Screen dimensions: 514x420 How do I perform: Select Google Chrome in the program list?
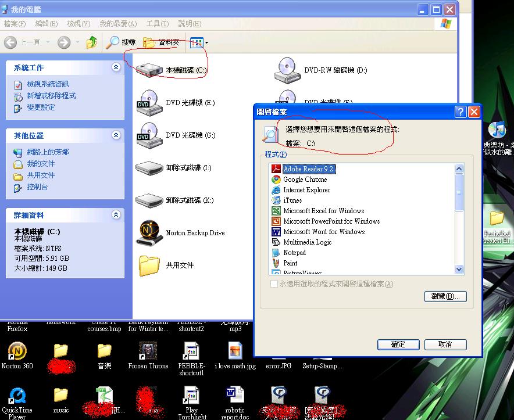coord(305,180)
